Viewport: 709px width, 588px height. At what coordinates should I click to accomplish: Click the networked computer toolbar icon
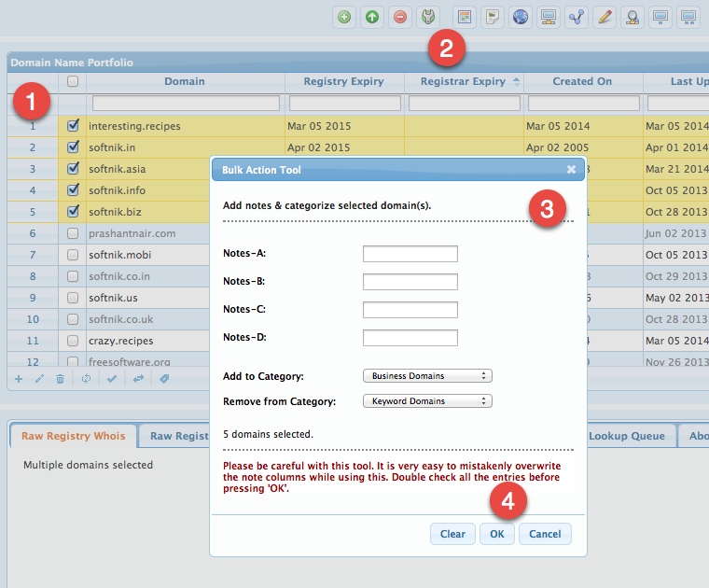(549, 17)
